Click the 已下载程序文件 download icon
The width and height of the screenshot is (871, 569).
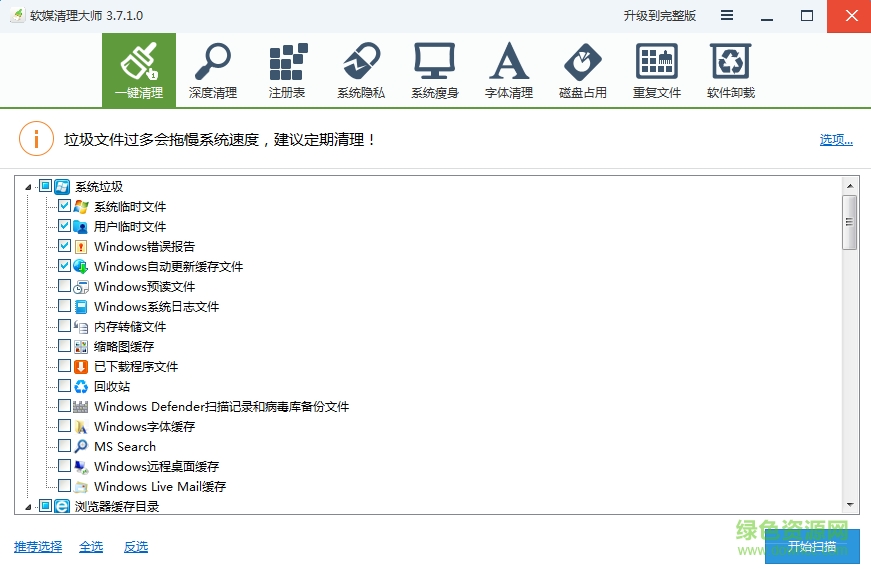(81, 367)
